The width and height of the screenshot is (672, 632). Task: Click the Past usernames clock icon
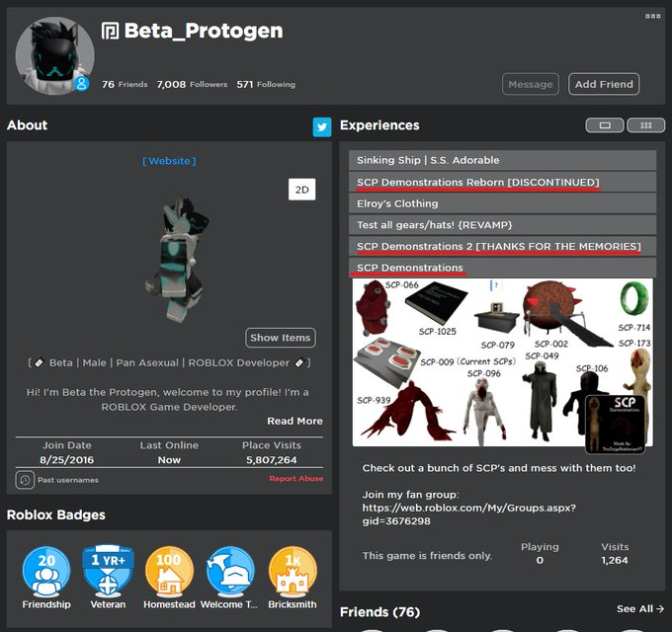25,480
